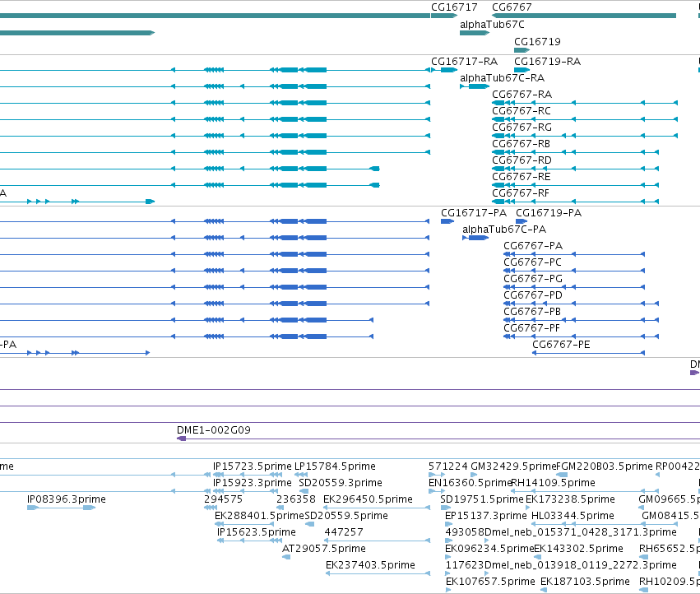Open protein CG6767-PA

tap(532, 246)
